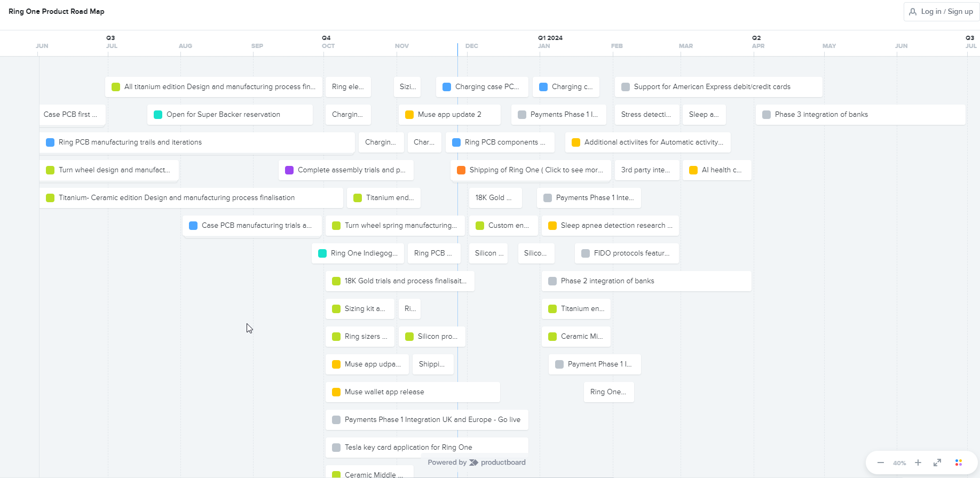Select the Ring One... card

(x=608, y=392)
